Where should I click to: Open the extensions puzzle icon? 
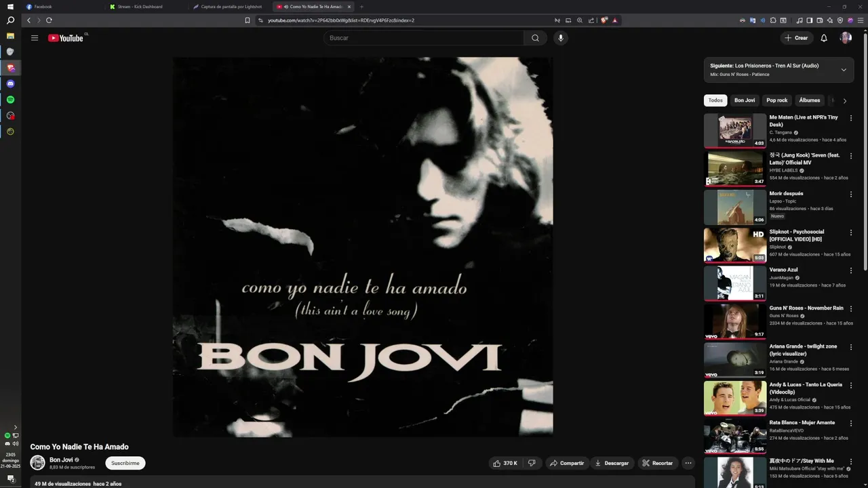click(773, 20)
